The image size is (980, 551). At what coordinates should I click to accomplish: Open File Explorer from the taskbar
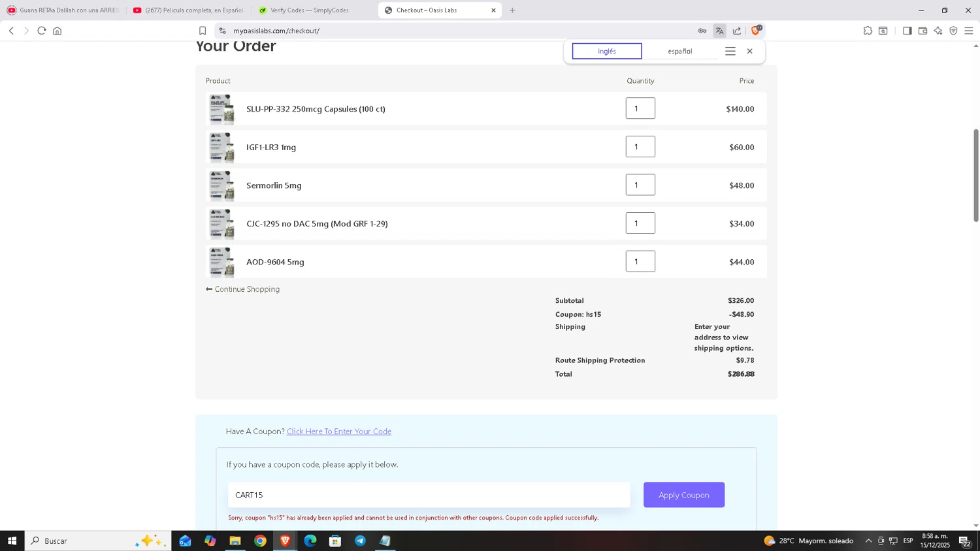(235, 541)
